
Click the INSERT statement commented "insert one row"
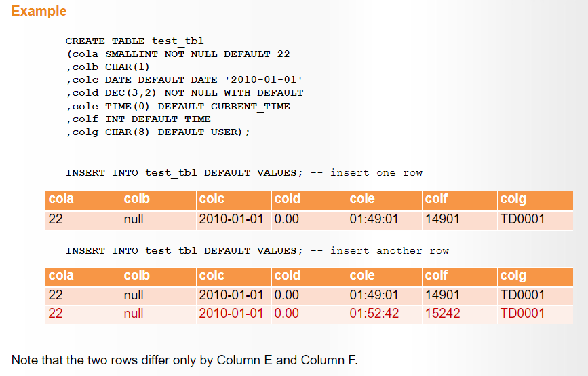pyautogui.click(x=244, y=173)
